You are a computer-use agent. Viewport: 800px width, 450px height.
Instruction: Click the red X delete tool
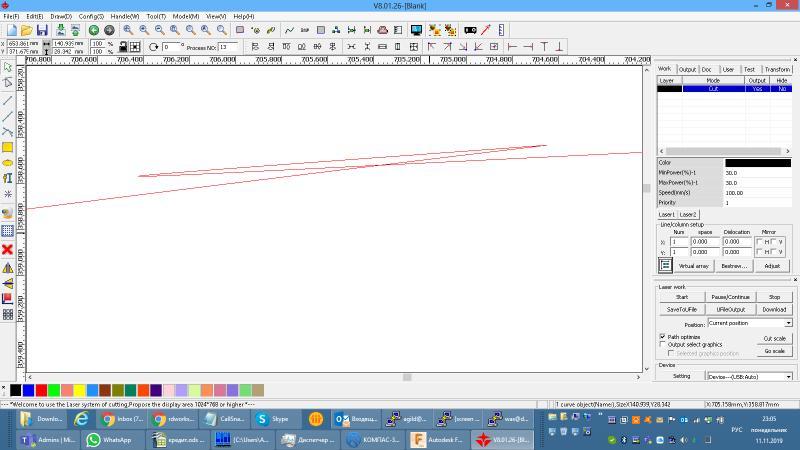(x=7, y=249)
